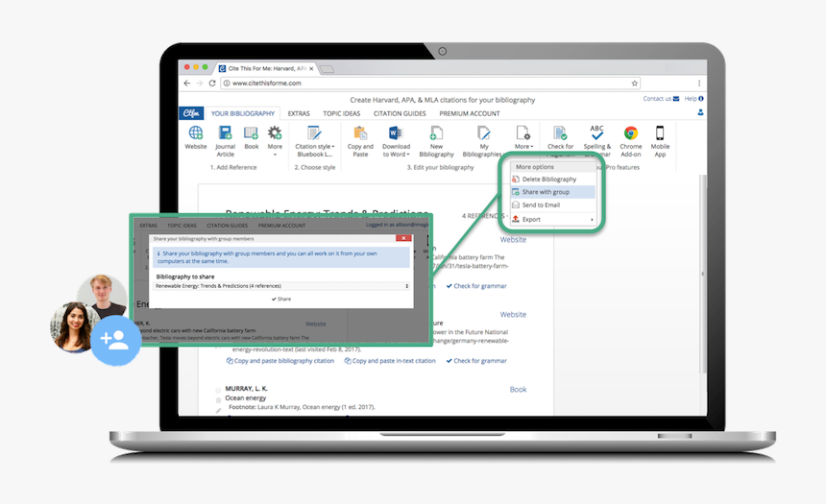This screenshot has height=504, width=826.
Task: Bookmark the page with the star
Action: point(634,84)
